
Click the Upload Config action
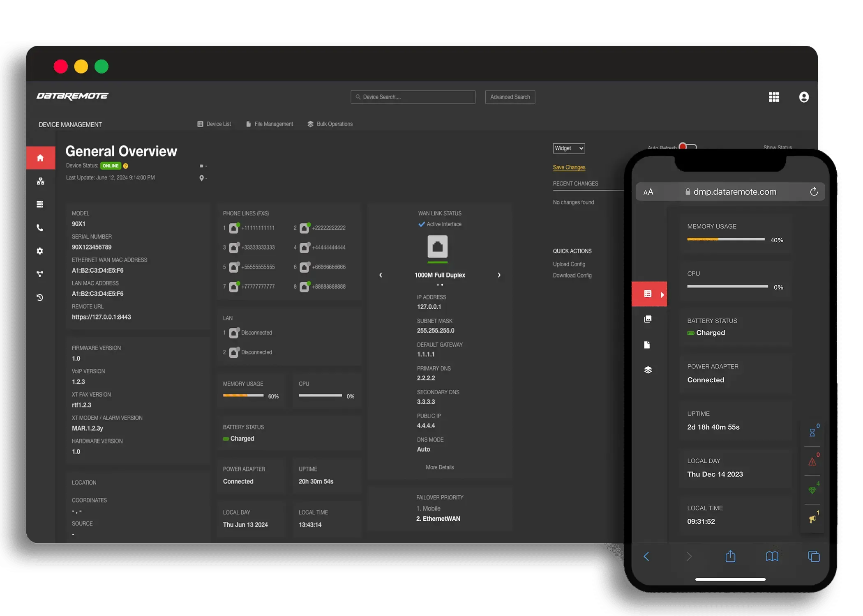point(569,264)
